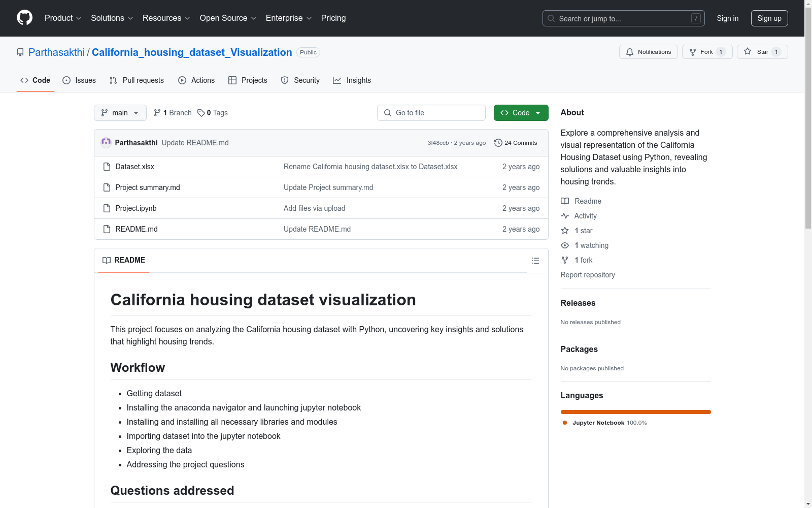Focus the Go to file input

pyautogui.click(x=431, y=113)
